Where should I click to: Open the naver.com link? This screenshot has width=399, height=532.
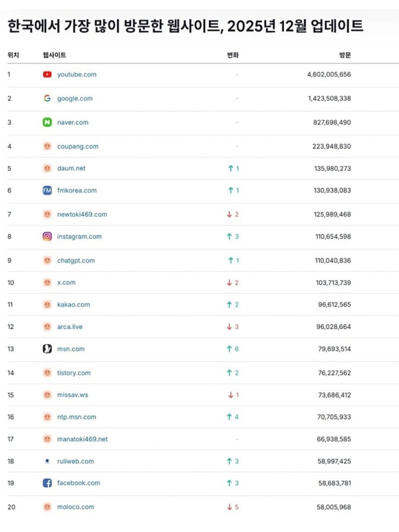73,122
